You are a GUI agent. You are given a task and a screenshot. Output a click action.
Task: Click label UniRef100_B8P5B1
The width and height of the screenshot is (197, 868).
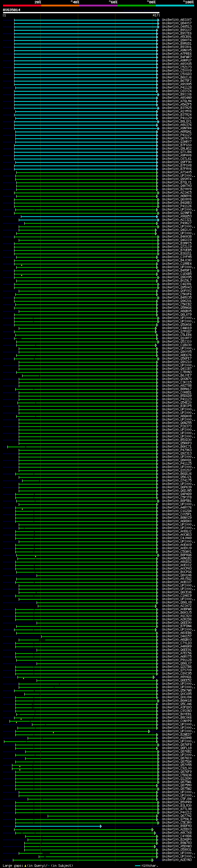click(x=177, y=501)
